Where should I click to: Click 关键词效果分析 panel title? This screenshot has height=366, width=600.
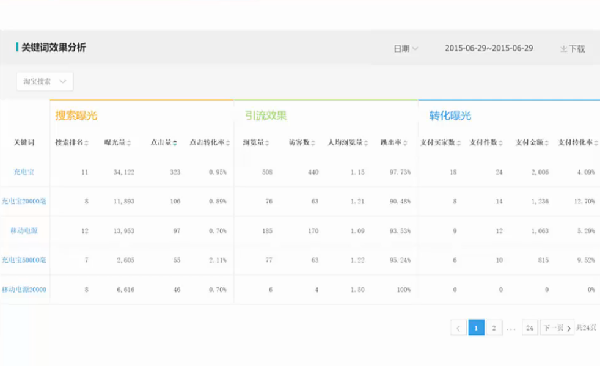click(x=54, y=47)
